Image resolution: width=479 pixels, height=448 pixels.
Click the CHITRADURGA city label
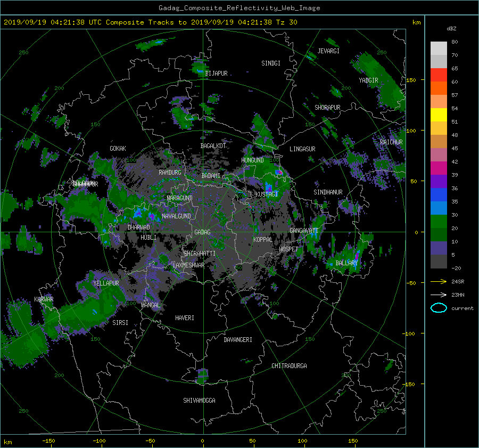[289, 366]
